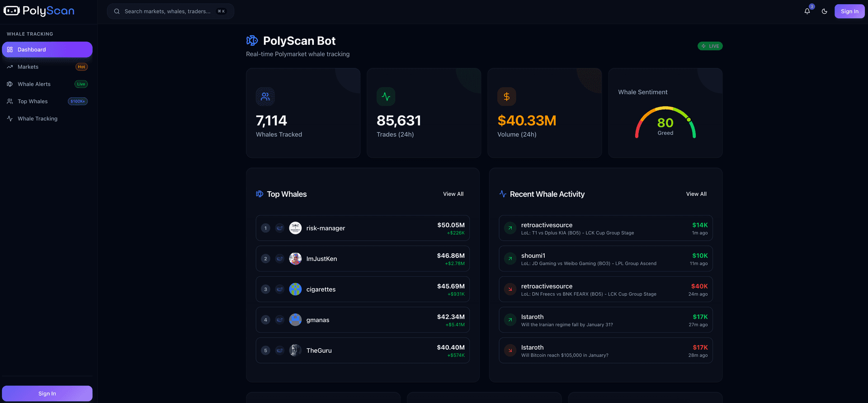Go to Top Whales sidebar page

pos(33,101)
